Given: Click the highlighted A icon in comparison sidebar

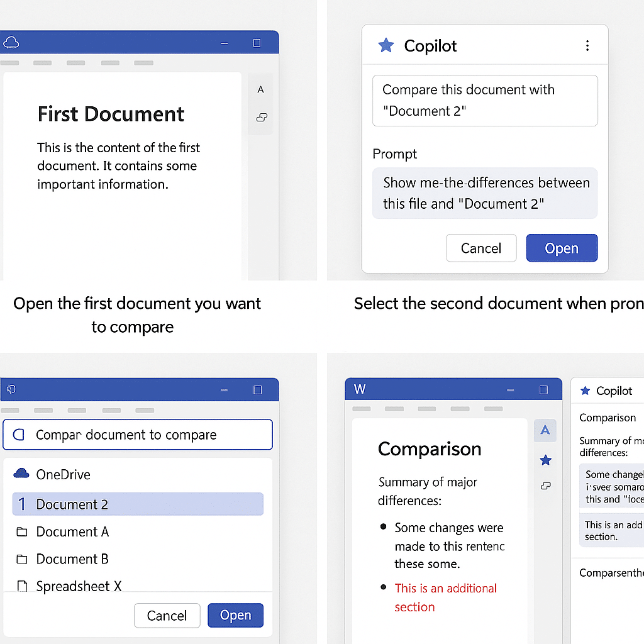Looking at the screenshot, I should pos(545,430).
